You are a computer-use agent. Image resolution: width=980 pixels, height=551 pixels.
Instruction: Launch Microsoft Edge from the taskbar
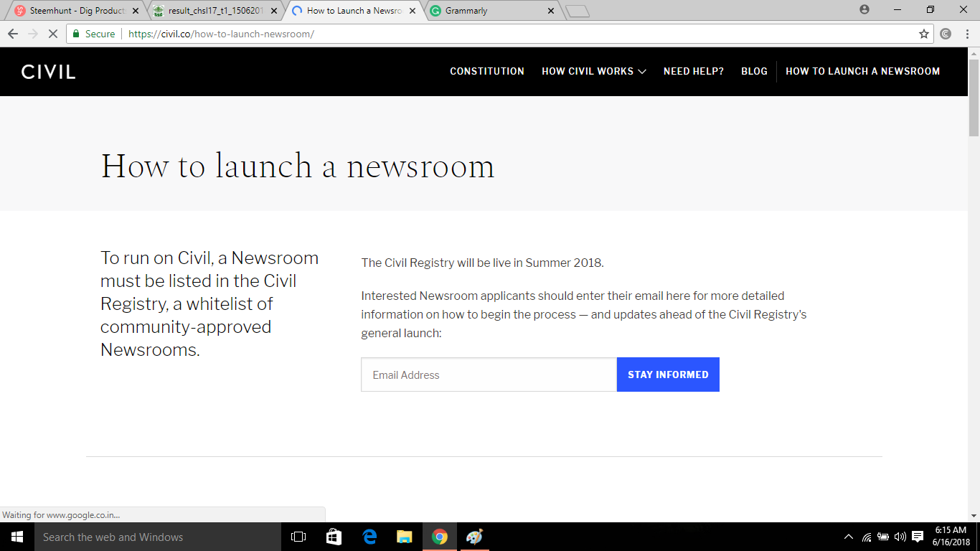(369, 537)
